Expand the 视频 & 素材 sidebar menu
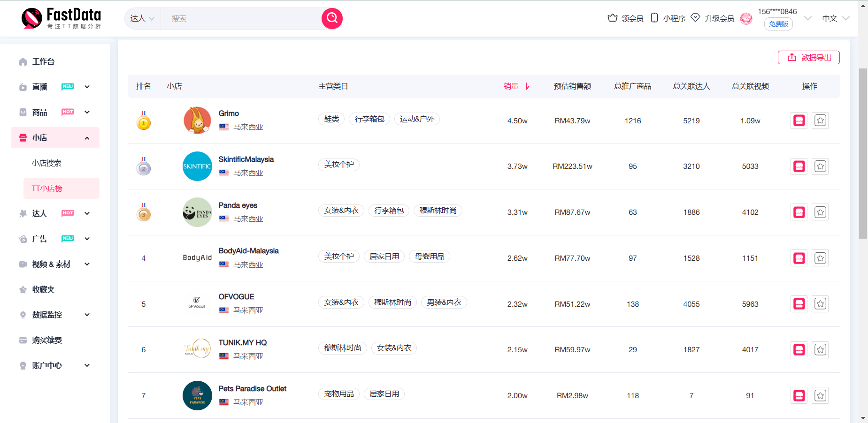Viewport: 868px width, 423px height. tap(87, 264)
